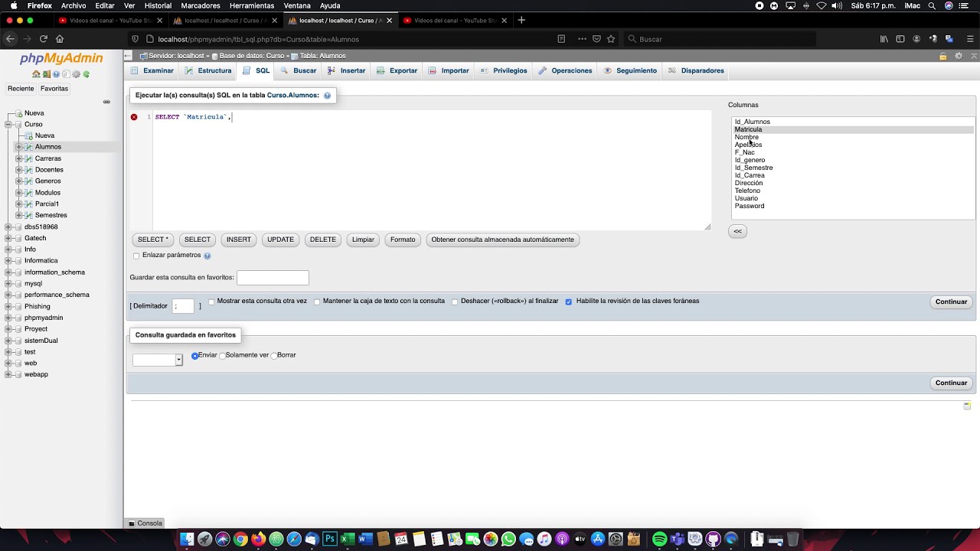Check Mantener la caja de texto
Image resolution: width=980 pixels, height=551 pixels.
(x=317, y=302)
